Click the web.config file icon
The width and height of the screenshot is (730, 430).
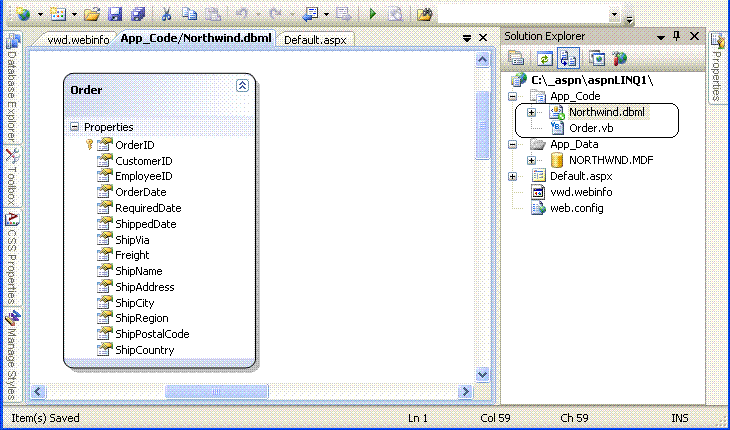tap(539, 208)
